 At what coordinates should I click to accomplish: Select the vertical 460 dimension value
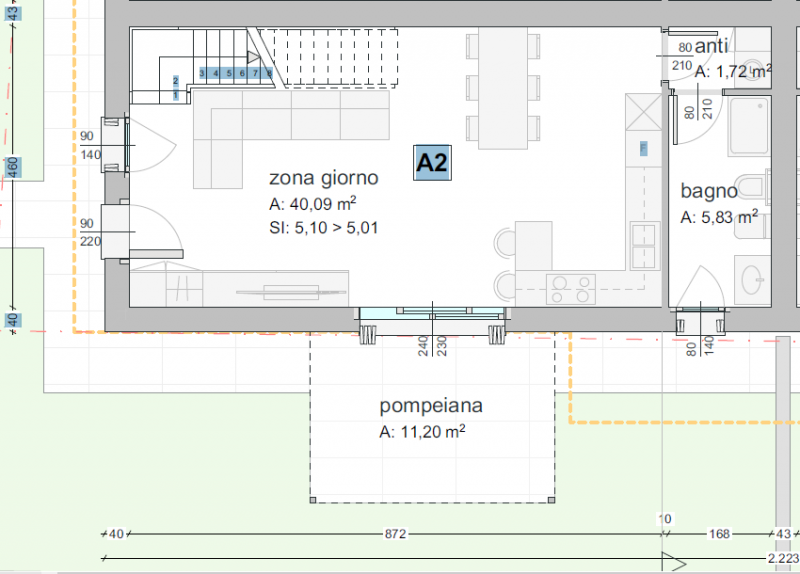click(x=12, y=167)
